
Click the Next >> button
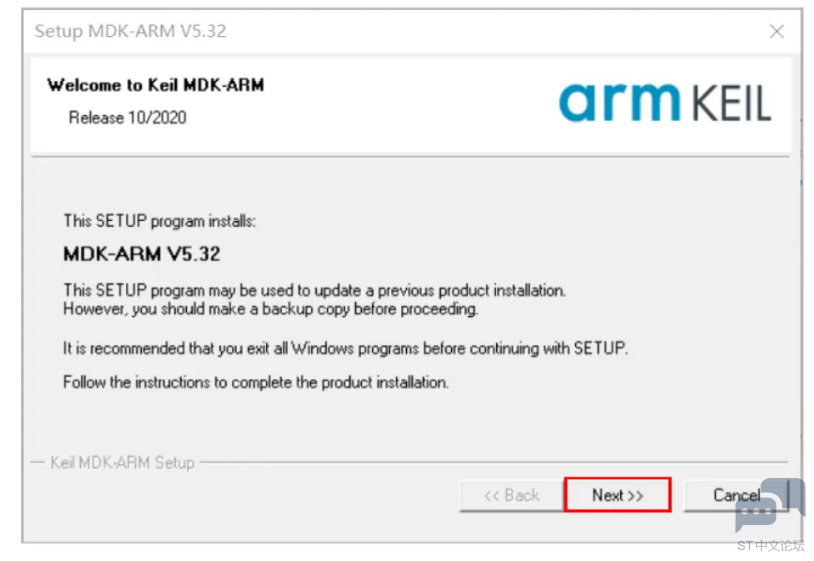(x=617, y=495)
